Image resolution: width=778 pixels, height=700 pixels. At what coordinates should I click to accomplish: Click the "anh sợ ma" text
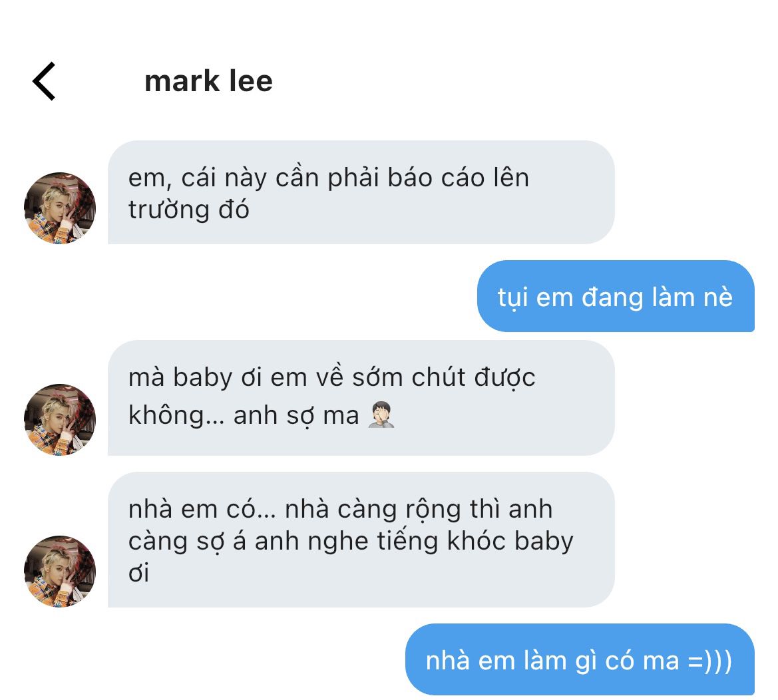tap(296, 416)
